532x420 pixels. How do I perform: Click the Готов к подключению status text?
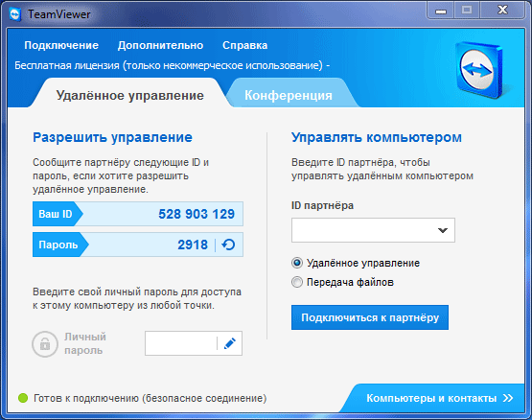pyautogui.click(x=150, y=398)
